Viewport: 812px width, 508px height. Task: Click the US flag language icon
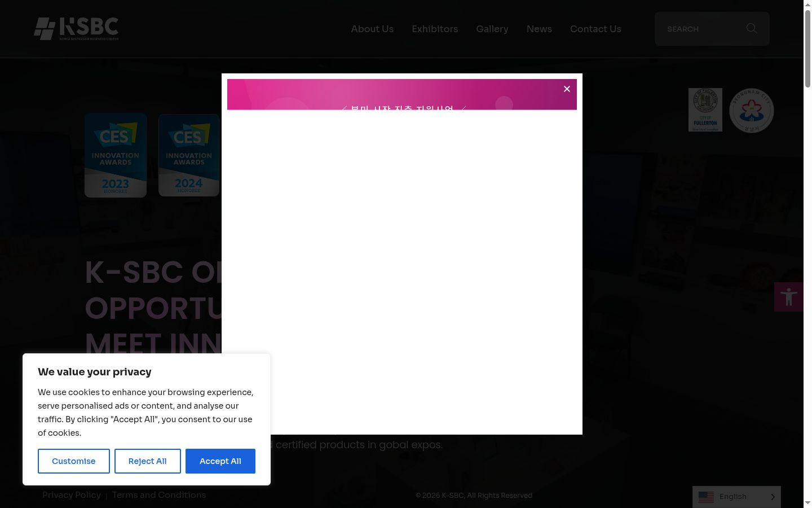click(x=706, y=497)
